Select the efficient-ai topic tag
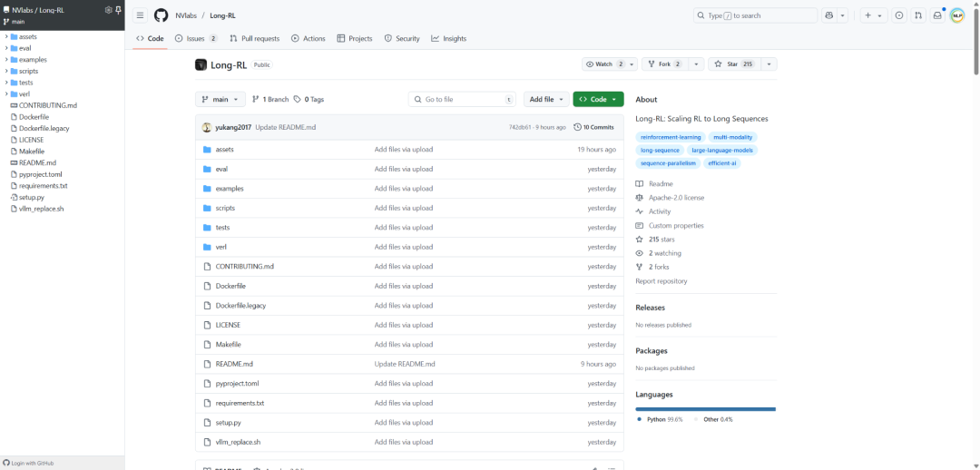The width and height of the screenshot is (980, 470). pyautogui.click(x=722, y=163)
